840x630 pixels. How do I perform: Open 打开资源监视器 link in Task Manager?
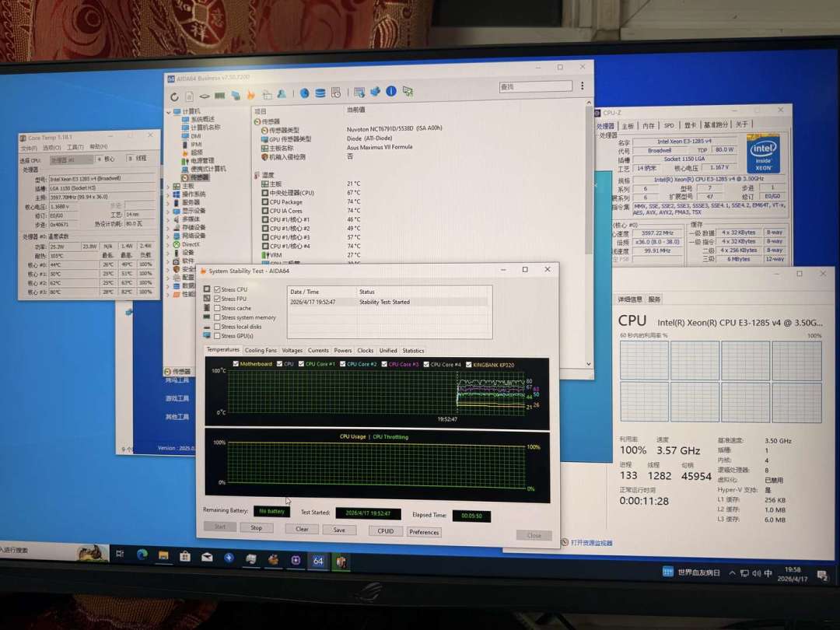(x=591, y=543)
